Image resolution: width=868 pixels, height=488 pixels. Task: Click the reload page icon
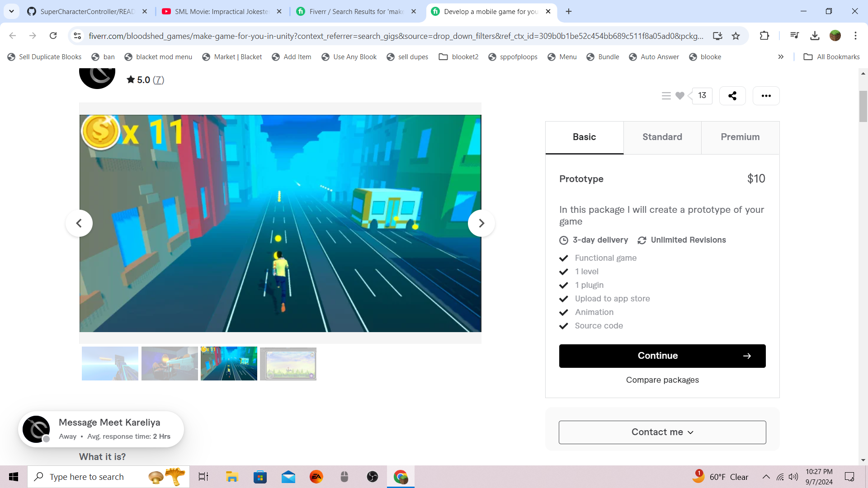pos(53,36)
